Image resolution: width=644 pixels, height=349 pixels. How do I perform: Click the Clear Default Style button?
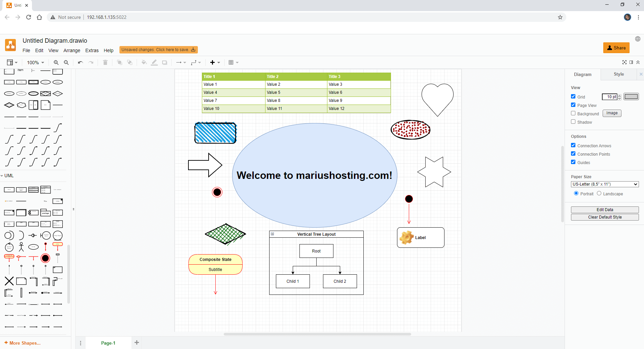[605, 217]
